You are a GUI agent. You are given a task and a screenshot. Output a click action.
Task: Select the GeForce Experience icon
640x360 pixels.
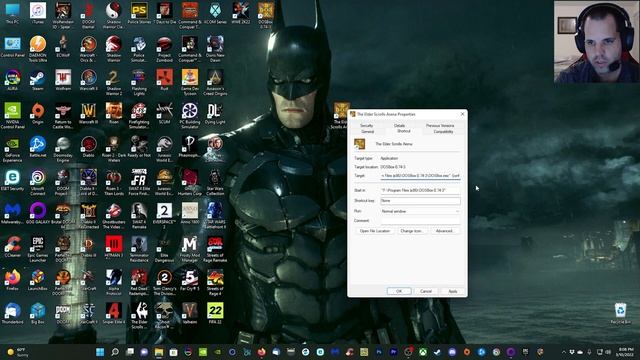point(12,149)
